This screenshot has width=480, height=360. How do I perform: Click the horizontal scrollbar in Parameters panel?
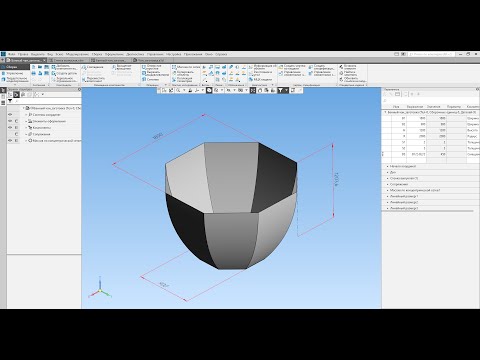tap(428, 211)
